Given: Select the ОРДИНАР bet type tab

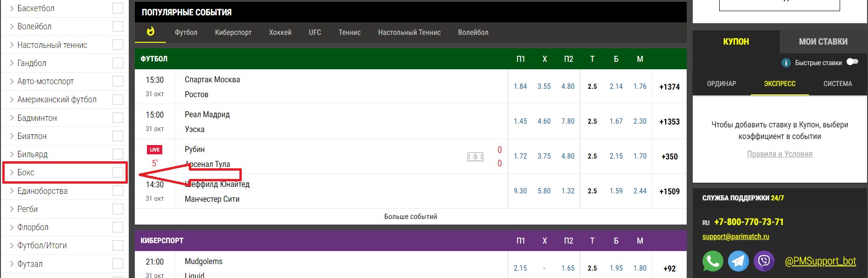Looking at the screenshot, I should pos(721,84).
